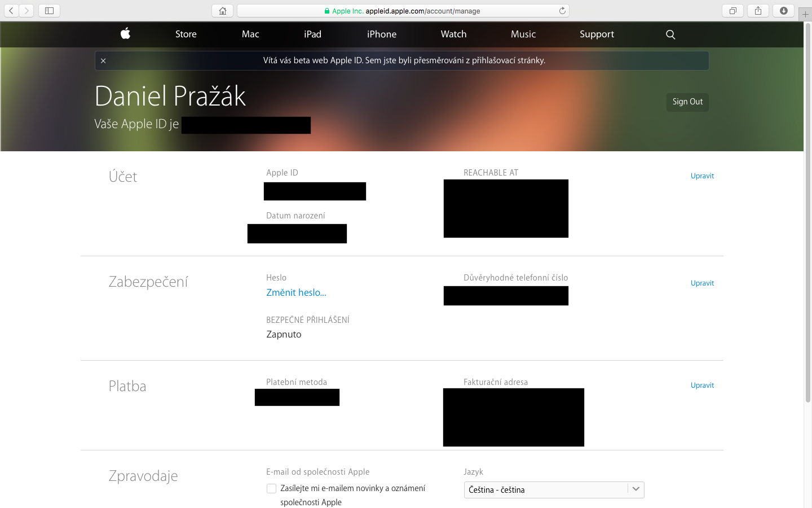Click the Jazyk label
The width and height of the screenshot is (812, 508).
click(x=473, y=472)
